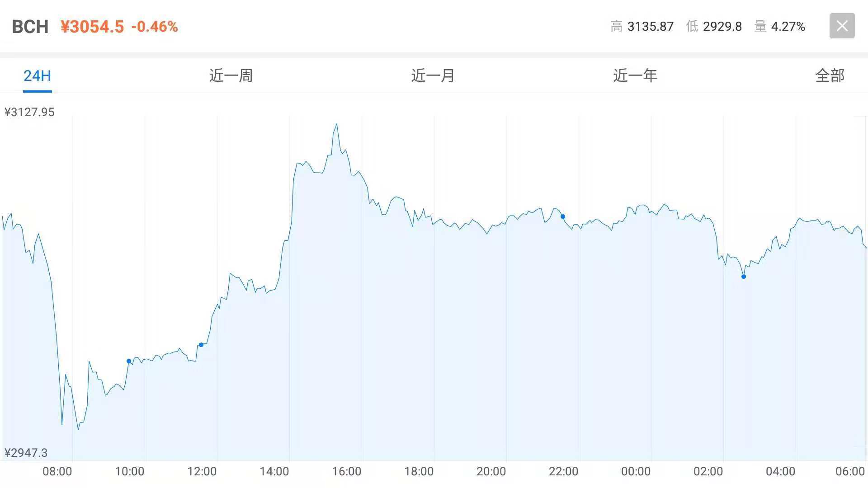
Task: Click the 00:00 time axis label
Action: coord(636,471)
